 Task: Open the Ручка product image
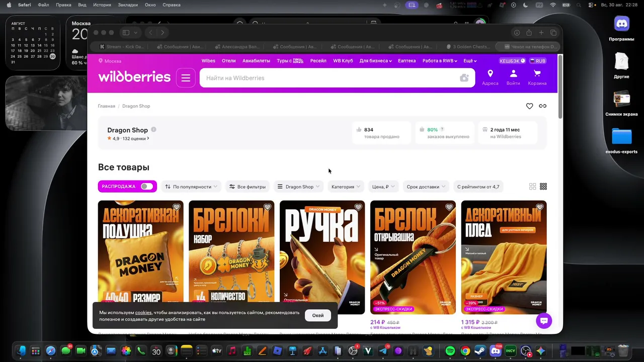click(322, 257)
